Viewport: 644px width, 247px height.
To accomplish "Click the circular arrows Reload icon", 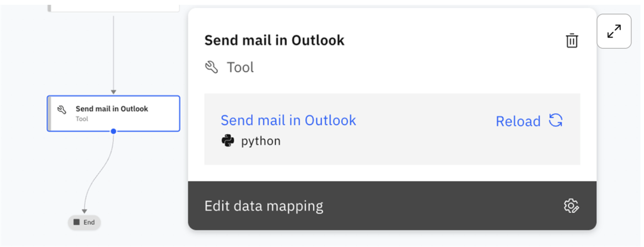I will [x=556, y=121].
